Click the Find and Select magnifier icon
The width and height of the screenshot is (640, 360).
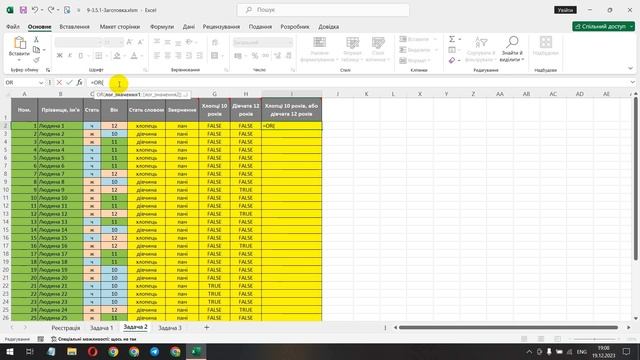[x=512, y=42]
